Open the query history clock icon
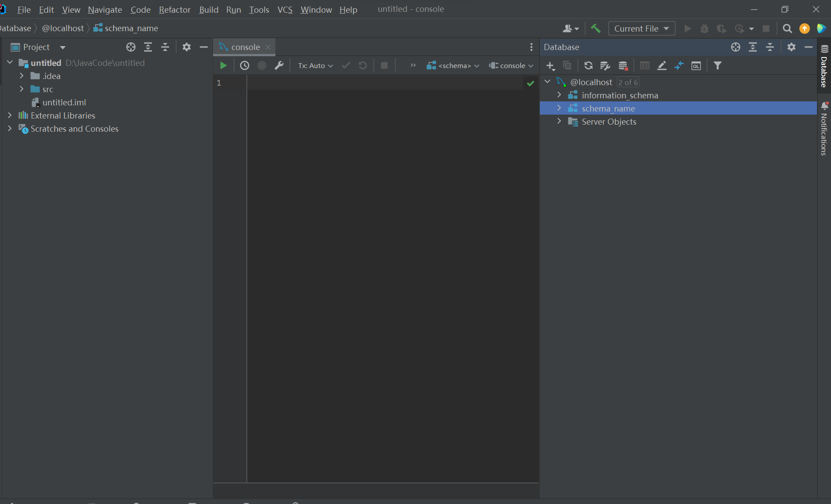Screen dimensions: 831x504 click(245, 65)
